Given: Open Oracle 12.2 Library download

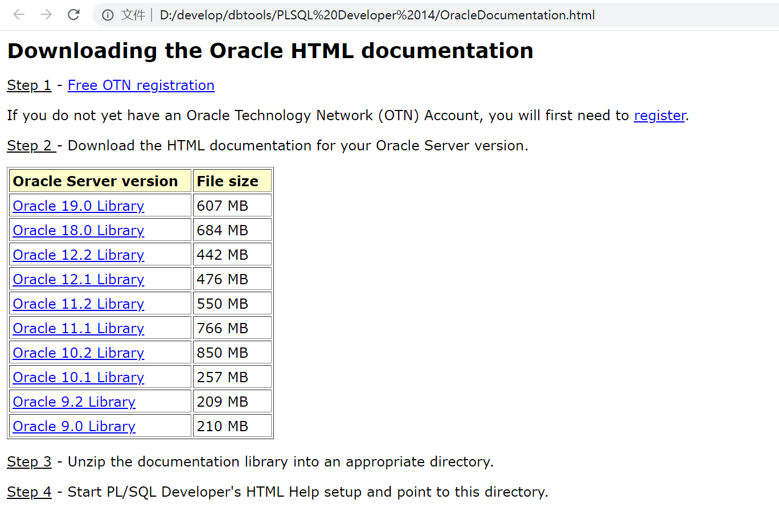Looking at the screenshot, I should pos(79,255).
